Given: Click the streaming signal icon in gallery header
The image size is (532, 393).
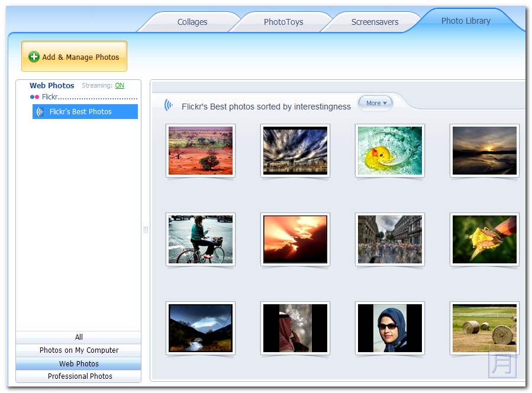Looking at the screenshot, I should (169, 105).
